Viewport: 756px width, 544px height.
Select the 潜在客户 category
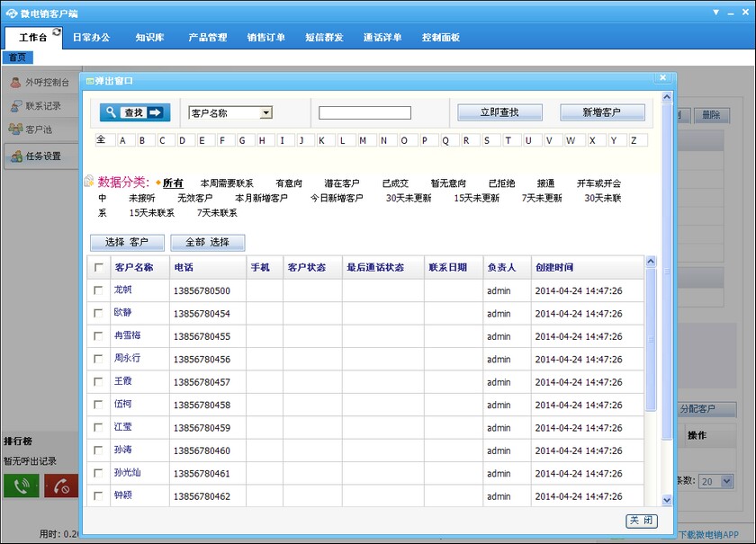[x=342, y=183]
